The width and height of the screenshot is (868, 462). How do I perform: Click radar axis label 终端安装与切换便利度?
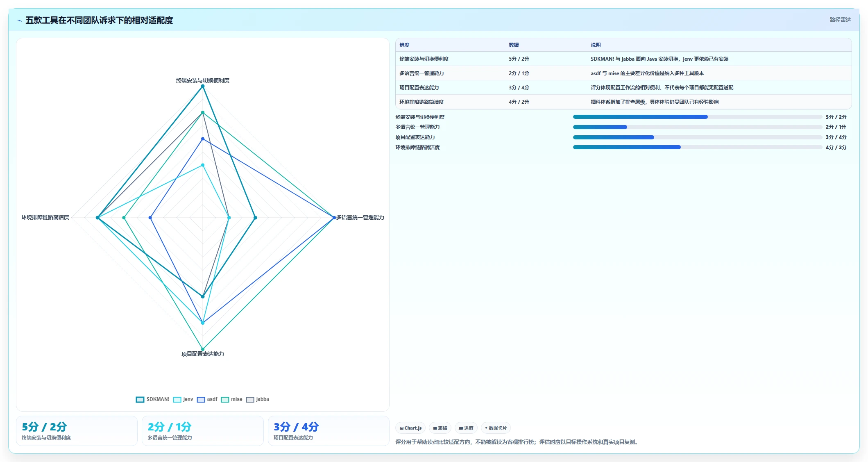[203, 80]
